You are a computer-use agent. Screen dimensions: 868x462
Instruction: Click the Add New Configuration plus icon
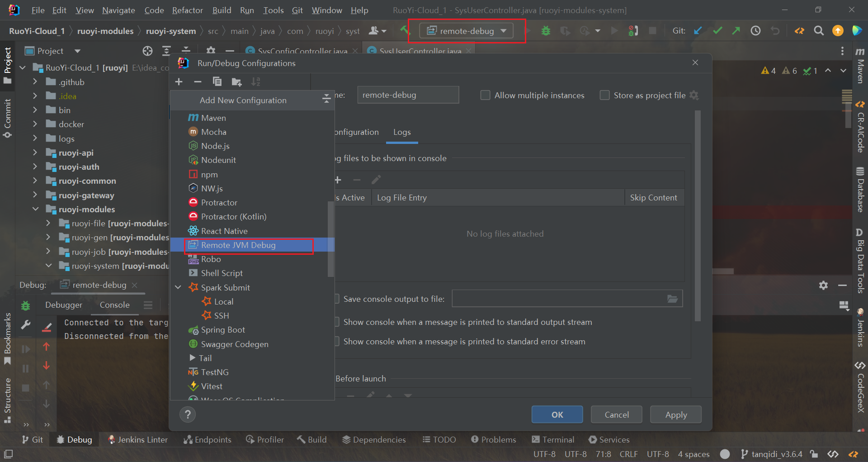pyautogui.click(x=179, y=82)
